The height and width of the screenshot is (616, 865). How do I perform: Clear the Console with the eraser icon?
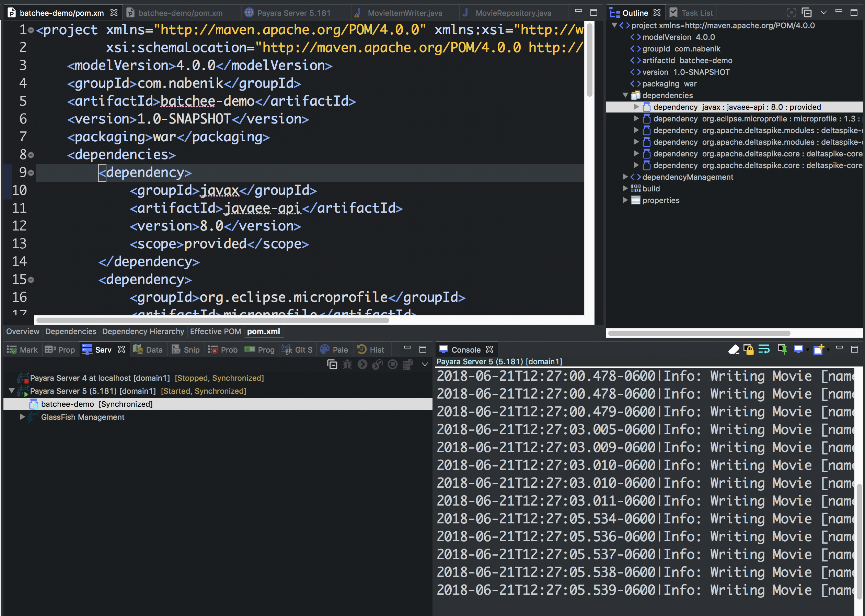734,350
